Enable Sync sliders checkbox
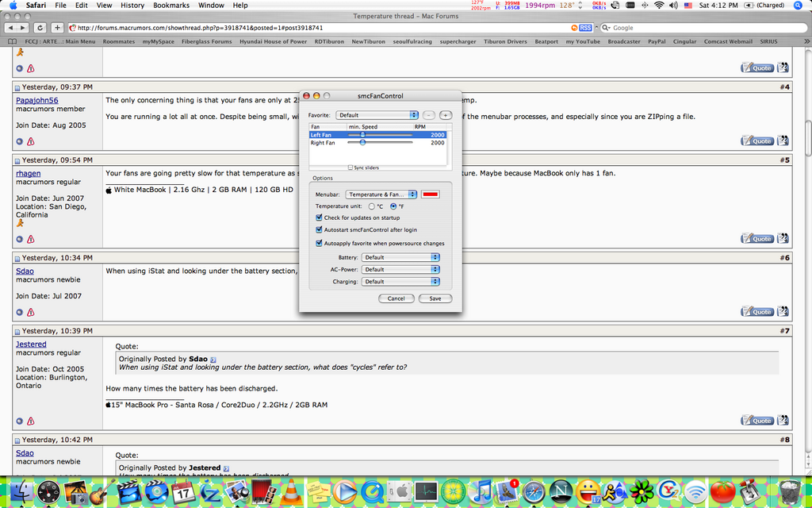The width and height of the screenshot is (812, 508). click(x=350, y=167)
